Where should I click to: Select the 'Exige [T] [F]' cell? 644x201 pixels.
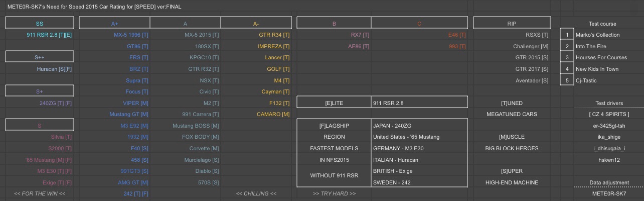point(40,182)
